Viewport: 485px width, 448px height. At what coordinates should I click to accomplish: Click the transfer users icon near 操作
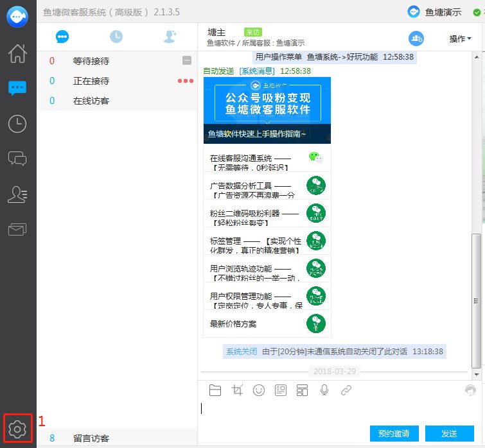pos(416,39)
